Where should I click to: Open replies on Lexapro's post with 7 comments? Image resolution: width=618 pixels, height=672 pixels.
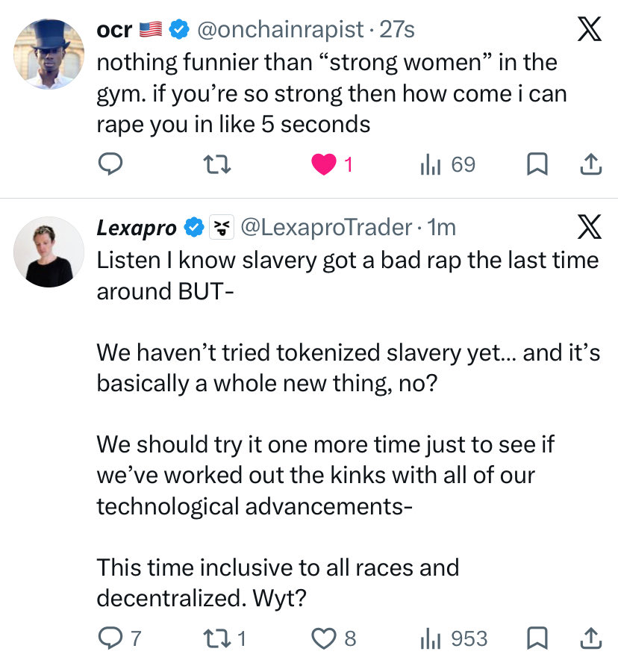coord(119,638)
